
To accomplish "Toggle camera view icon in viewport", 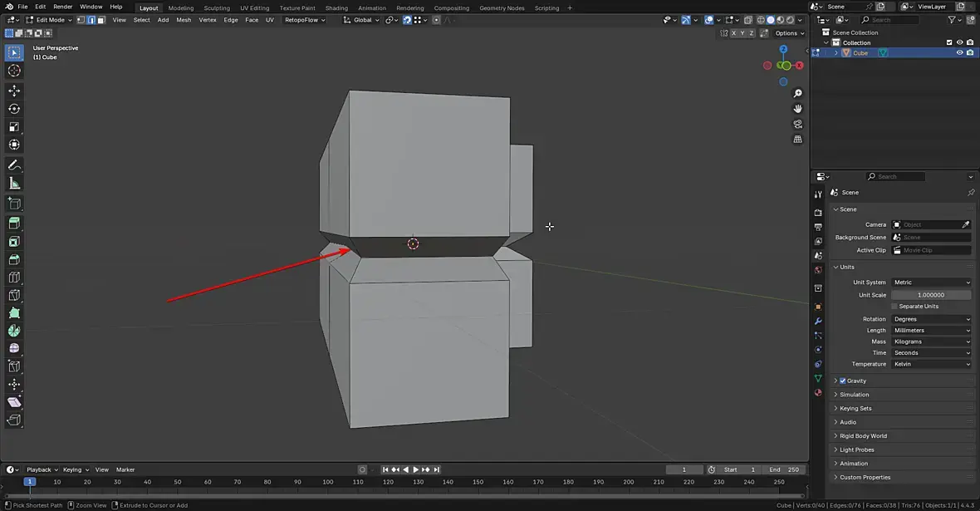I will coord(798,124).
